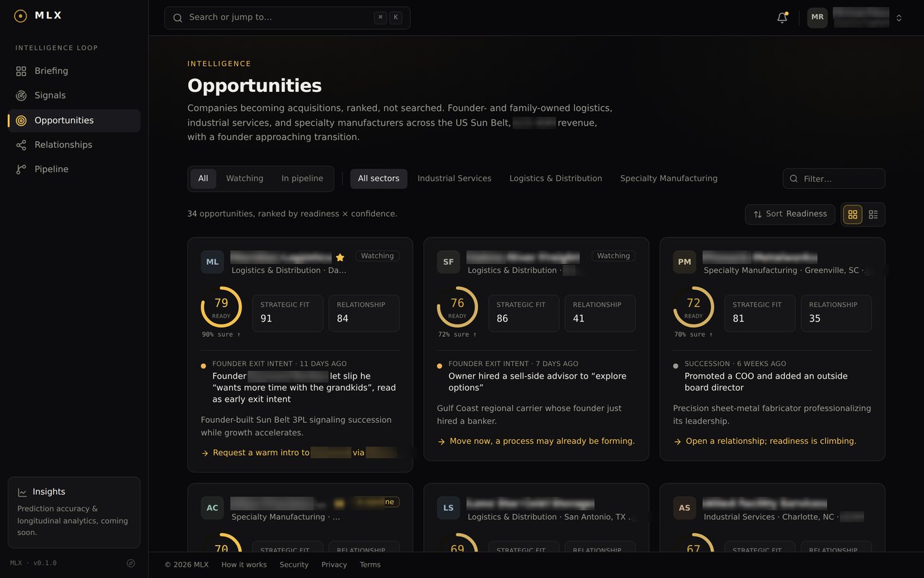Select the Opportunities target icon

(x=21, y=121)
